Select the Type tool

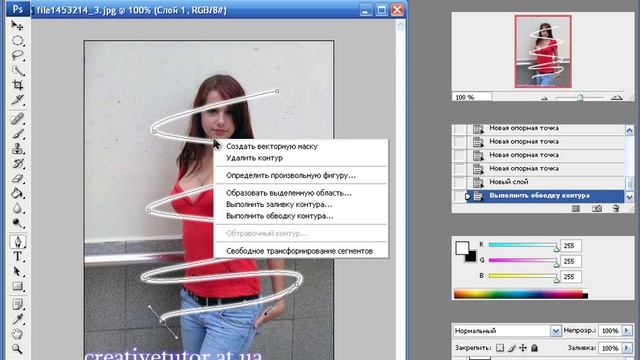click(x=17, y=256)
